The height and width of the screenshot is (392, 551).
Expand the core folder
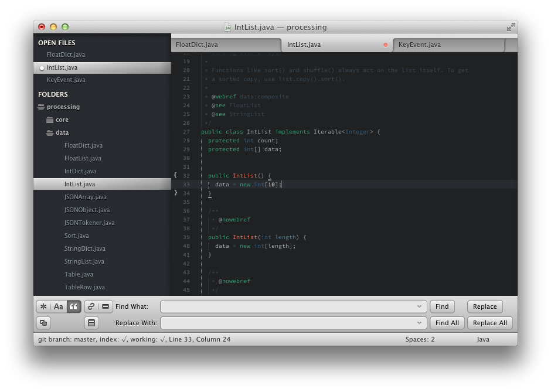[50, 120]
